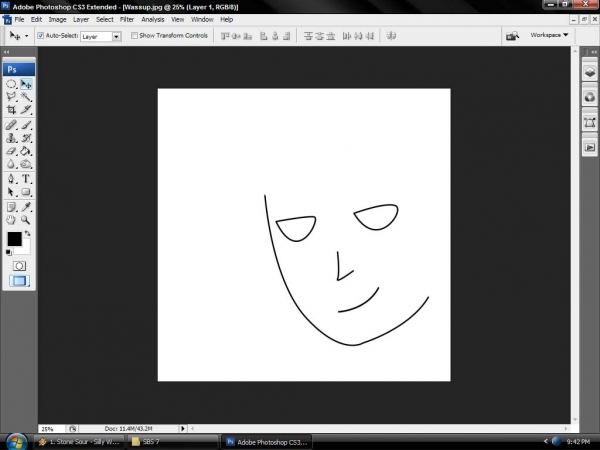Select the Crop tool

pos(11,109)
